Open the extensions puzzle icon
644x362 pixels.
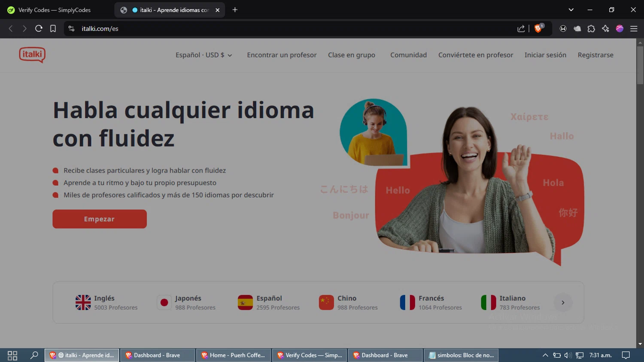click(591, 29)
